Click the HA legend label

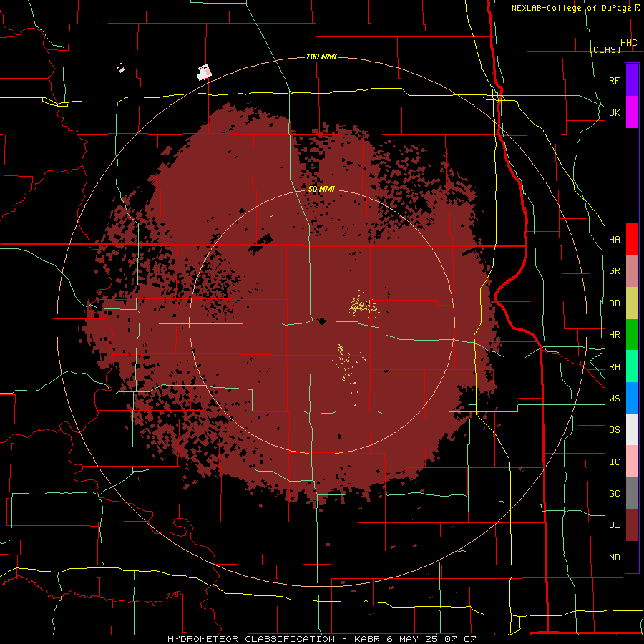coord(614,240)
